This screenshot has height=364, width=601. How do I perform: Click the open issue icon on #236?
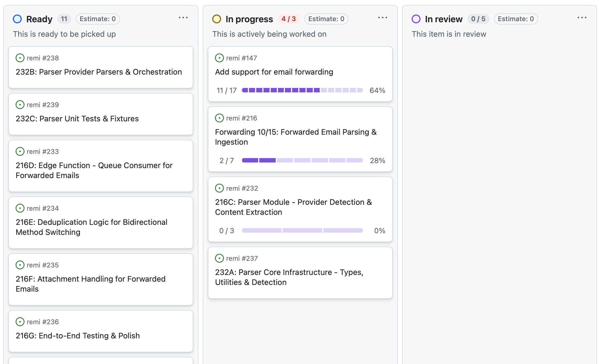(x=20, y=322)
